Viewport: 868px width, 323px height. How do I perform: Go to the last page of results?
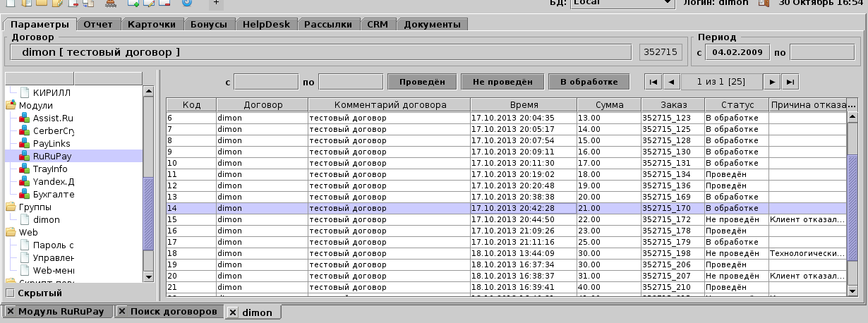[790, 82]
